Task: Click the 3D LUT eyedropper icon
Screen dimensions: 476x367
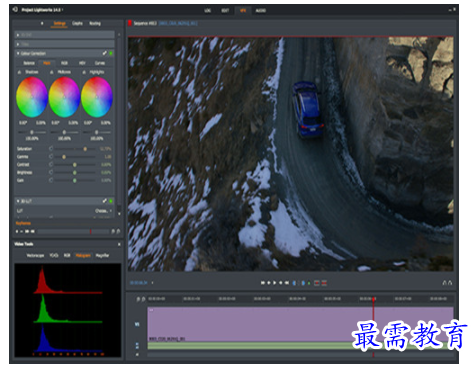Action: point(105,201)
